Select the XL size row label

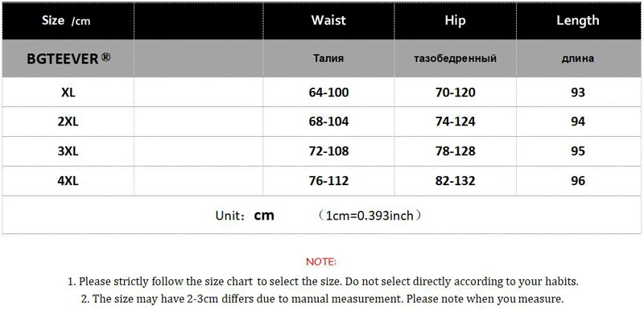coord(68,93)
